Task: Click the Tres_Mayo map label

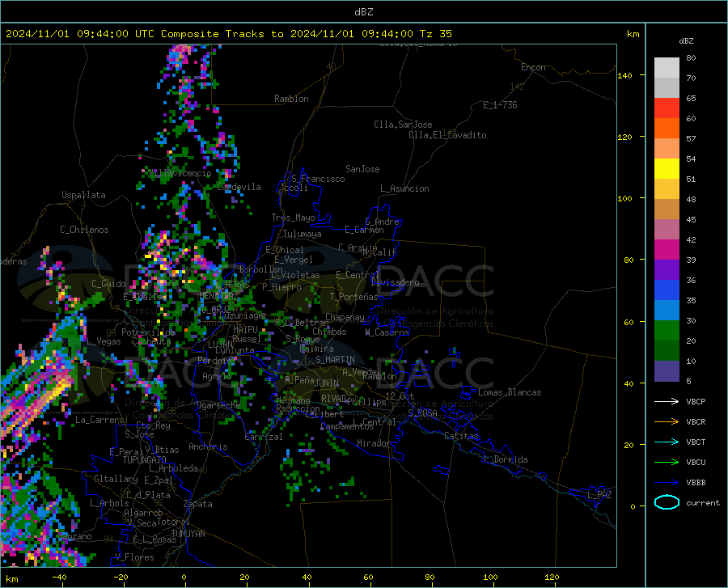Action: [293, 218]
